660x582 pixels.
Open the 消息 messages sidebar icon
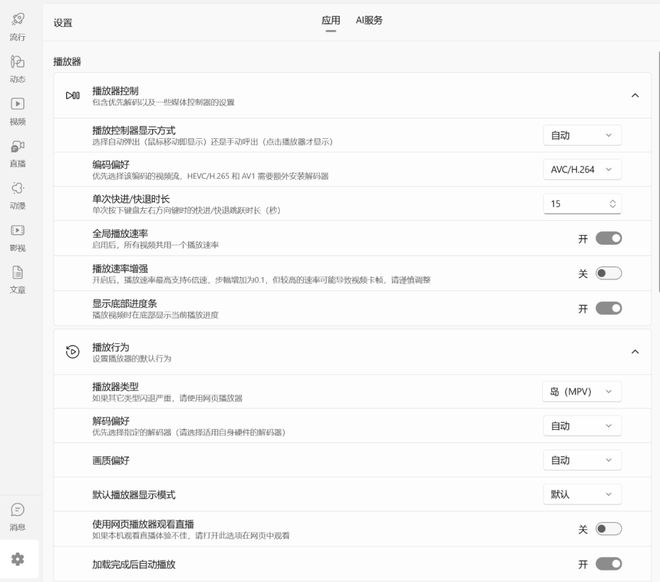click(18, 516)
